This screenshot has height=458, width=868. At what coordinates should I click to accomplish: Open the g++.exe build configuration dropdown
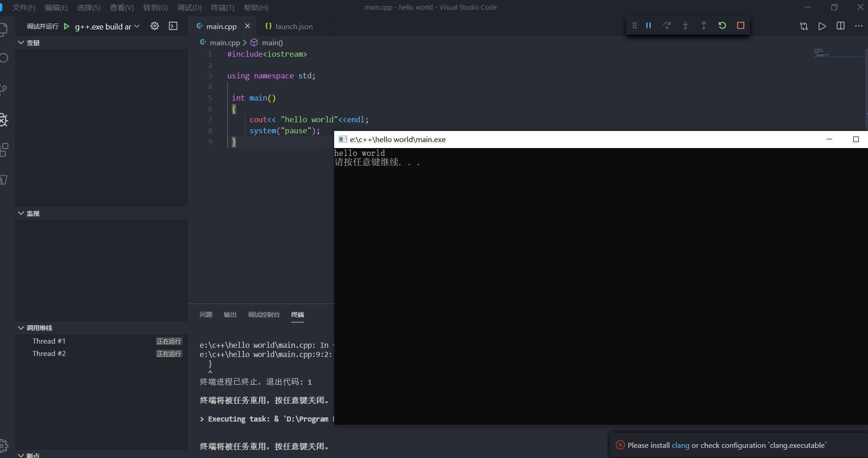tap(107, 26)
